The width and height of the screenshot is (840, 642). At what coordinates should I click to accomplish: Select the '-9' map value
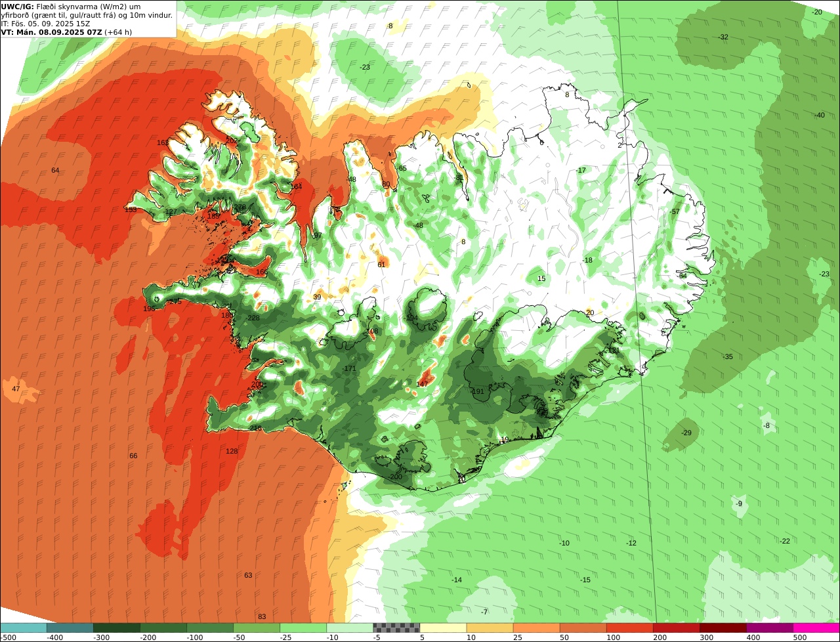click(739, 504)
